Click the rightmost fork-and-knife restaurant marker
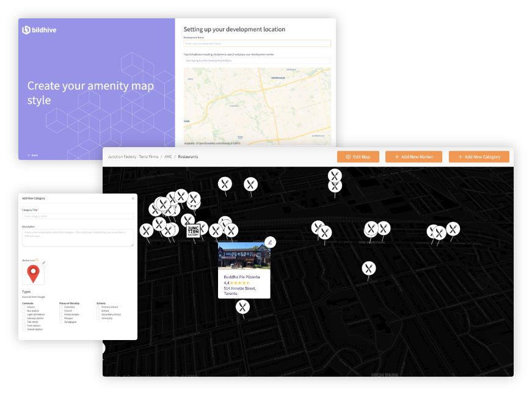532x395 pixels. pos(453,229)
